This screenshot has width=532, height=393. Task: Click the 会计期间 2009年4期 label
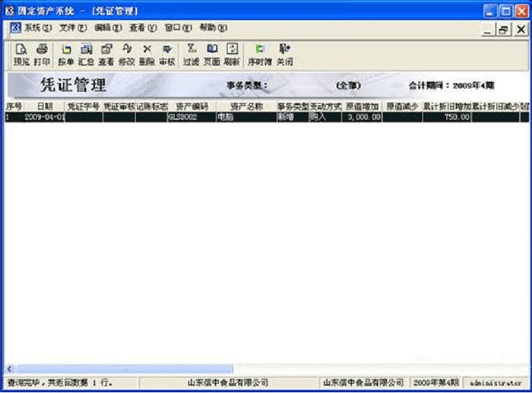pos(451,86)
